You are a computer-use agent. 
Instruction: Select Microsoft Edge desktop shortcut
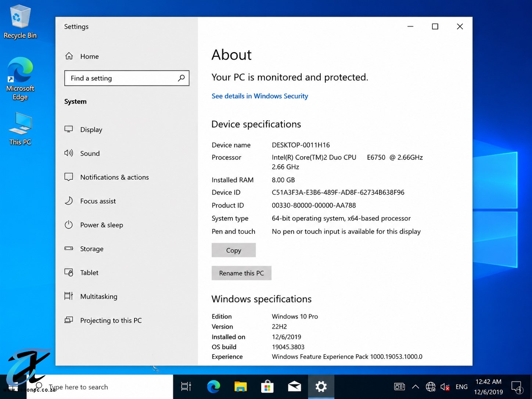click(20, 79)
